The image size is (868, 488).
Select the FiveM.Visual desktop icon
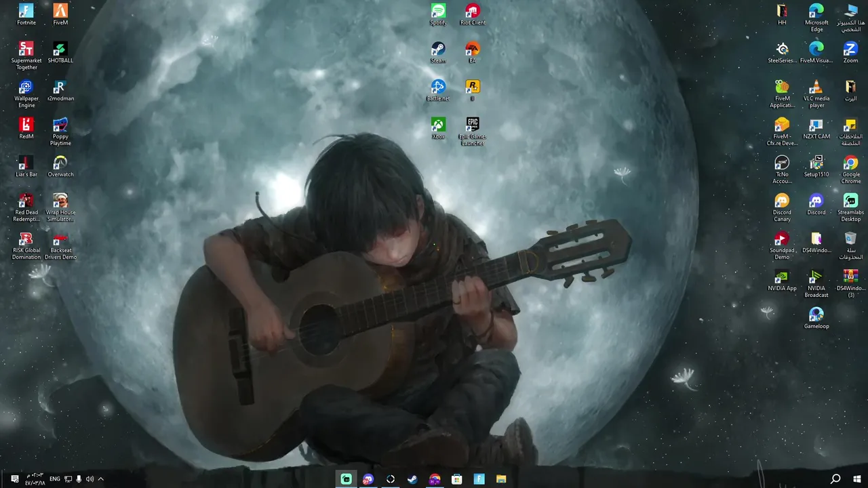click(816, 52)
